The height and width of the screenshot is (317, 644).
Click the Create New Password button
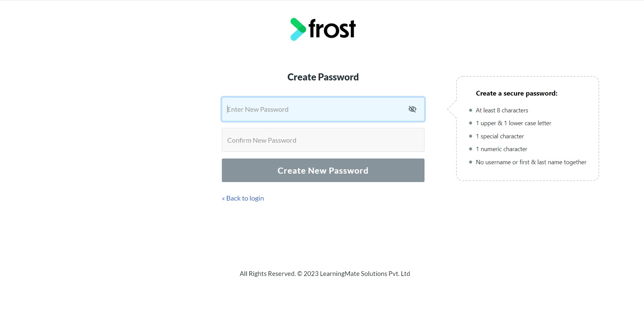(x=323, y=170)
